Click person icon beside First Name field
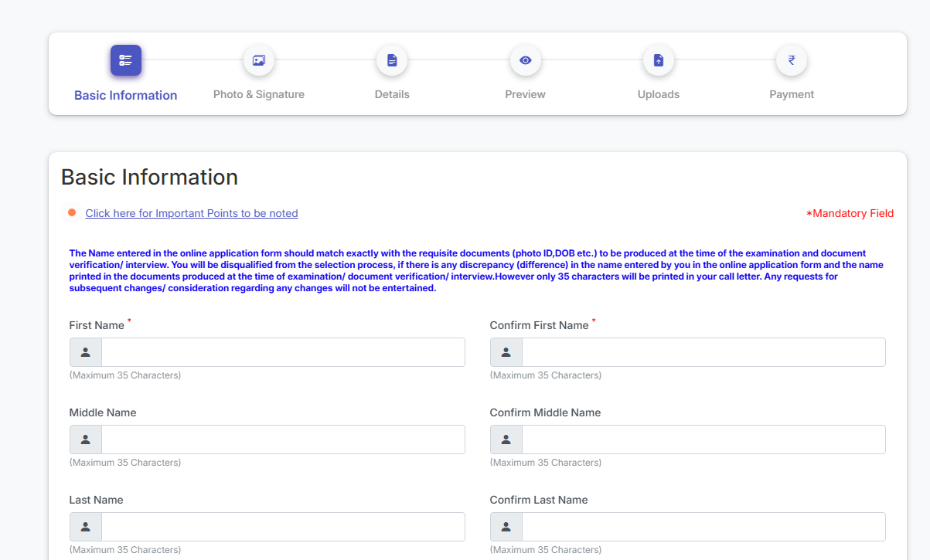The width and height of the screenshot is (930, 560). click(x=86, y=352)
